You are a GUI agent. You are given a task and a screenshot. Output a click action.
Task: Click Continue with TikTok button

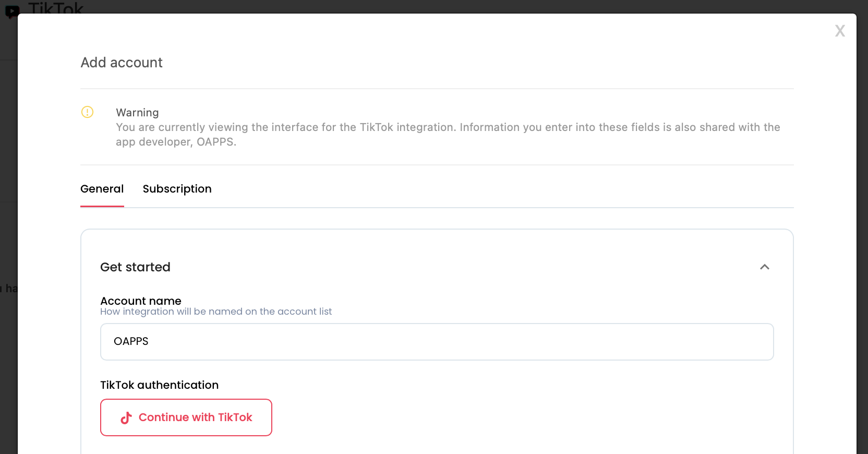pos(186,417)
